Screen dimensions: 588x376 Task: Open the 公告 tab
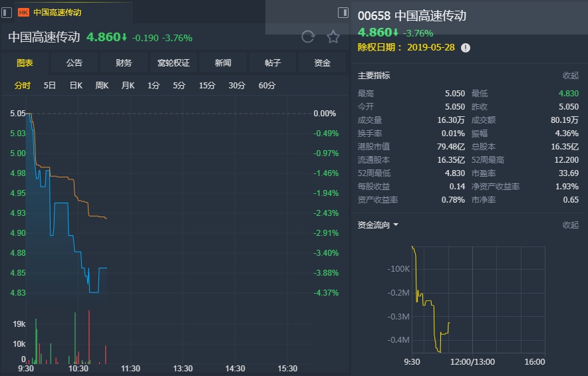coord(74,62)
